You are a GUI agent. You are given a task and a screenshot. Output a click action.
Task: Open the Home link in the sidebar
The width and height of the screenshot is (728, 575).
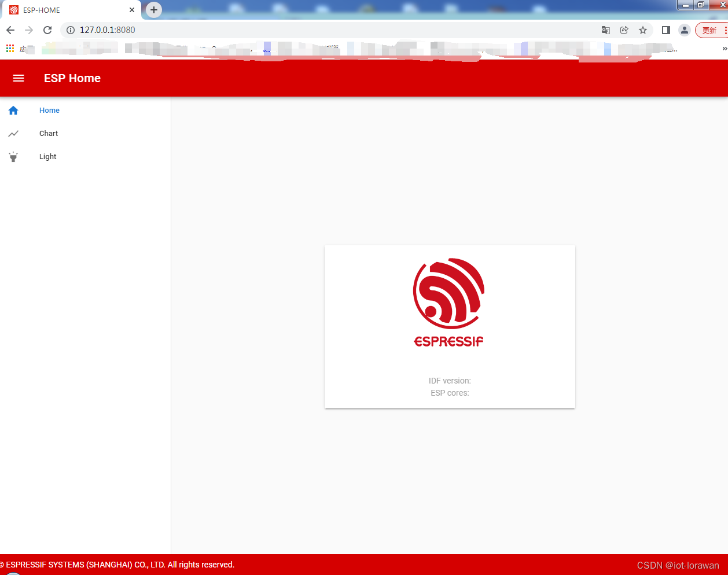49,110
